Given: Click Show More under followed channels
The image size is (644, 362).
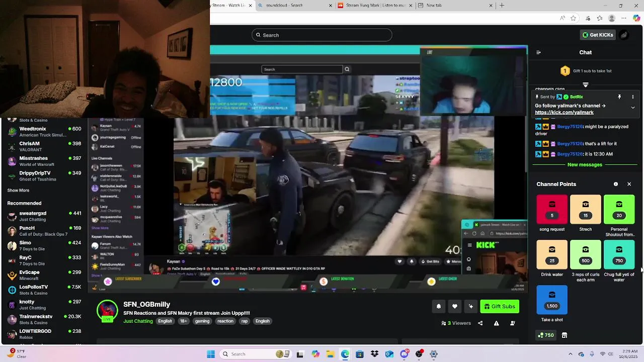Looking at the screenshot, I should point(18,191).
